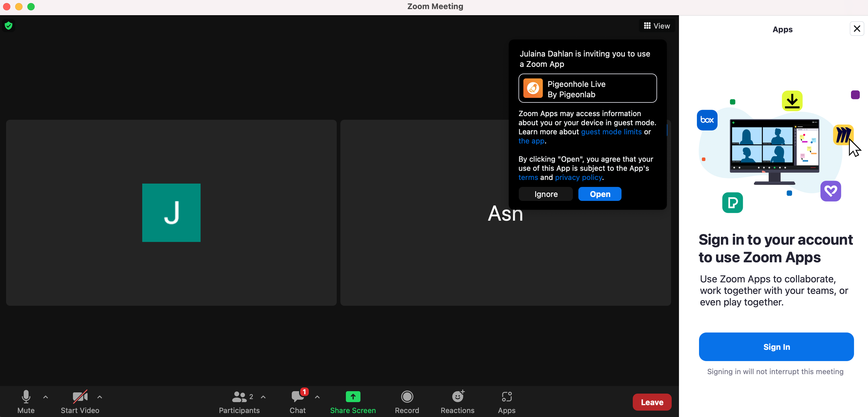Follow 'the app' link
This screenshot has height=417, width=868.
tap(531, 141)
